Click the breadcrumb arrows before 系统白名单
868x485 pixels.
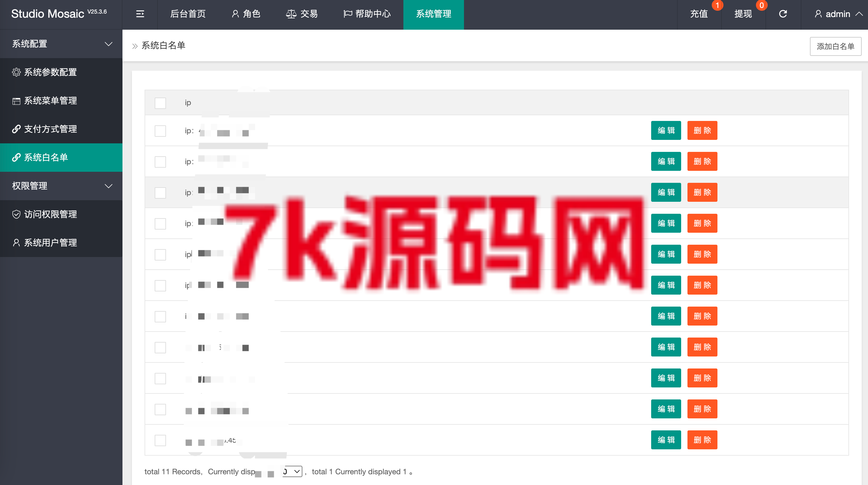135,46
